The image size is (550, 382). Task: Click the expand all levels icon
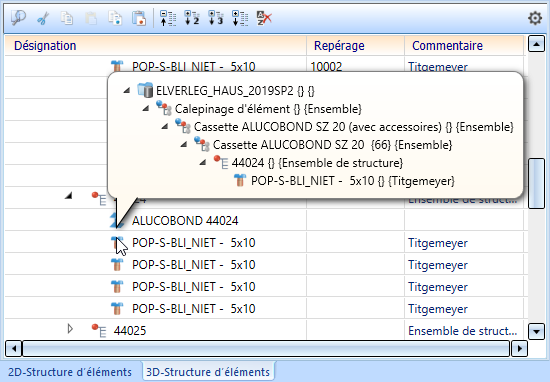(240, 18)
